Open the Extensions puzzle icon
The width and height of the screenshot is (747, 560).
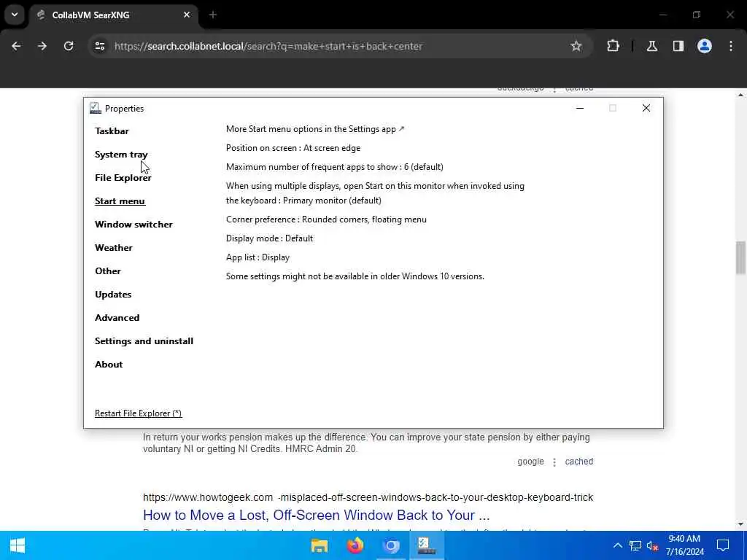click(613, 46)
